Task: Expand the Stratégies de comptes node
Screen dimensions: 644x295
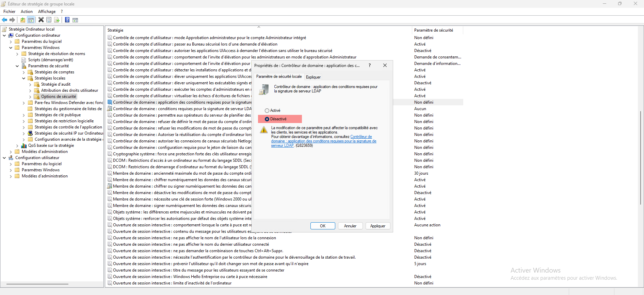Action: 23,72
